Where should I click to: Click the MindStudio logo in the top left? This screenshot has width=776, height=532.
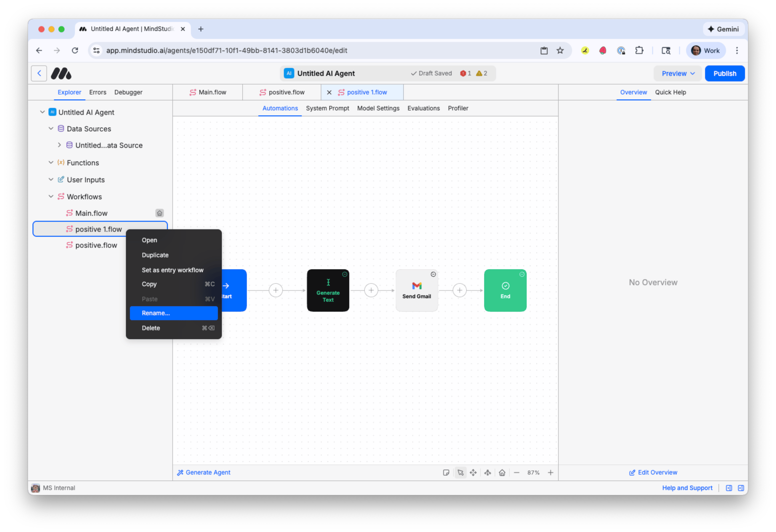(x=61, y=73)
